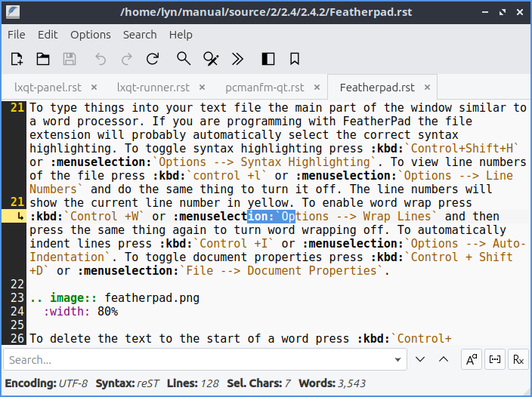Click inside the Search text field
532x397 pixels.
(196, 359)
